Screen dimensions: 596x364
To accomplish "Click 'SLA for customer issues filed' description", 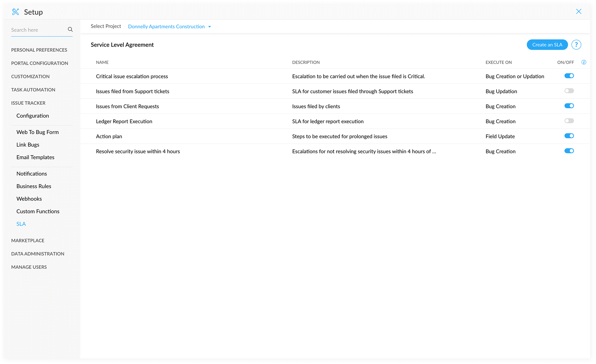I will click(x=353, y=91).
